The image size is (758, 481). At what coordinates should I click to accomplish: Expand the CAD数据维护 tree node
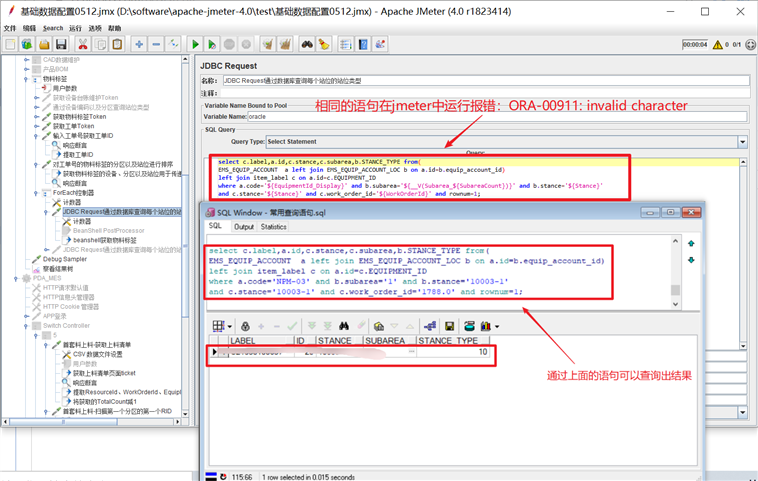pos(26,60)
